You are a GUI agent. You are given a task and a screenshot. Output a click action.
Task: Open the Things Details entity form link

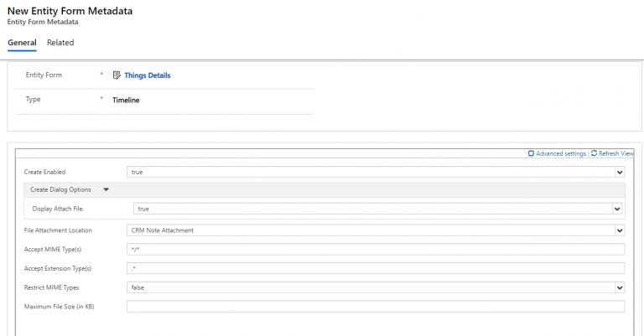pyautogui.click(x=147, y=75)
